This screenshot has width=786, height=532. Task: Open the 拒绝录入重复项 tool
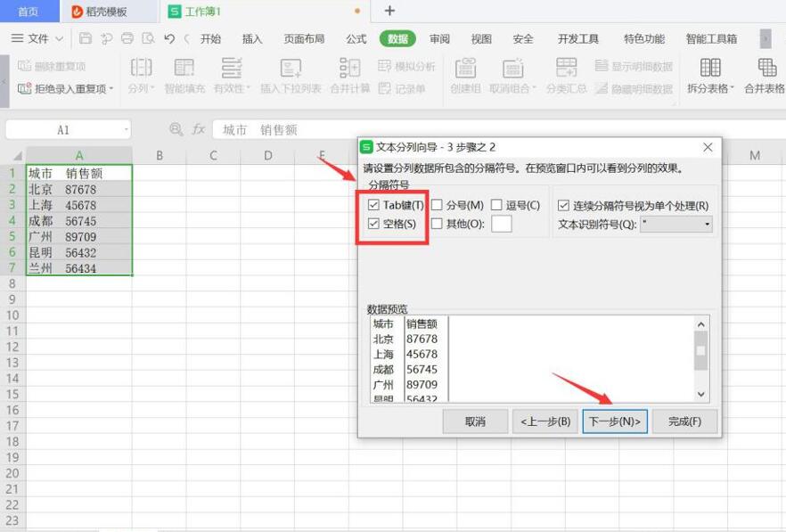pyautogui.click(x=66, y=89)
